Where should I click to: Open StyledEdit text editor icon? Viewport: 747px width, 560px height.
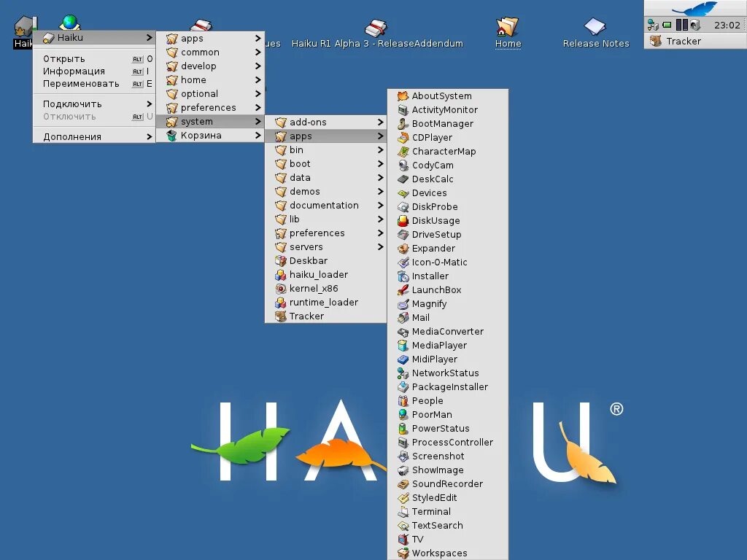pyautogui.click(x=403, y=497)
